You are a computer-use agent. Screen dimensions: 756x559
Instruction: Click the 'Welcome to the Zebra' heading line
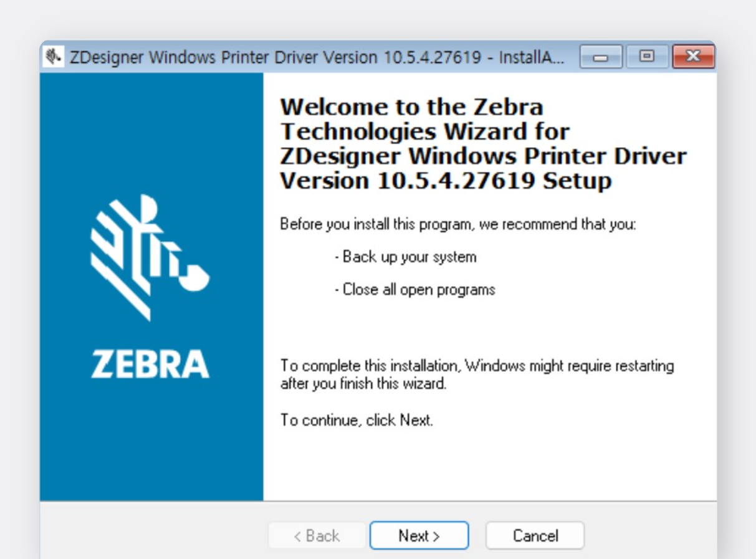(411, 107)
